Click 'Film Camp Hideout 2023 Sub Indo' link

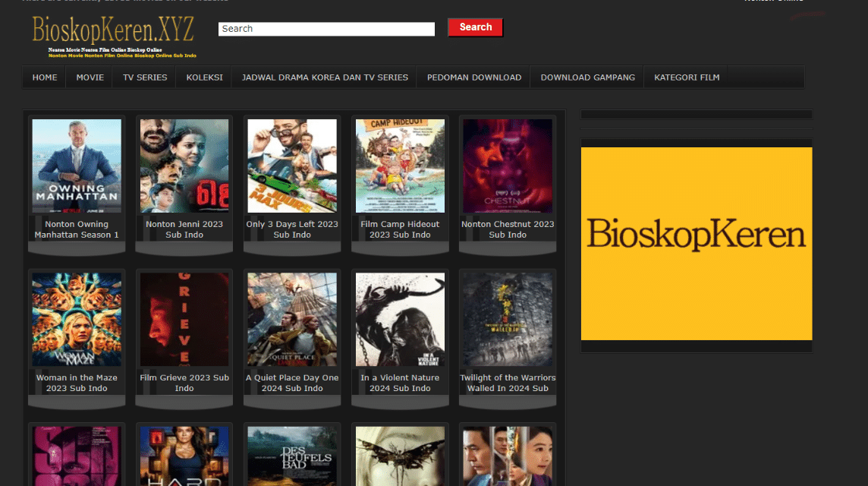click(400, 229)
